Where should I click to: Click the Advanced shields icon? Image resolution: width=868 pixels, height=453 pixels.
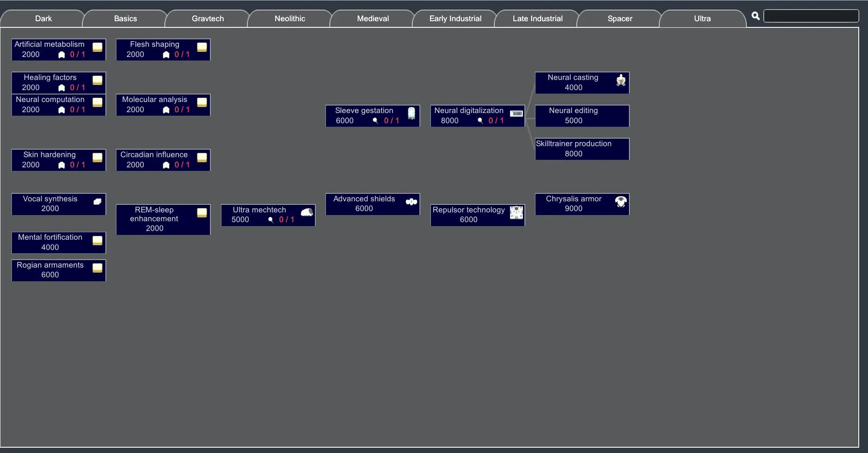pos(412,202)
